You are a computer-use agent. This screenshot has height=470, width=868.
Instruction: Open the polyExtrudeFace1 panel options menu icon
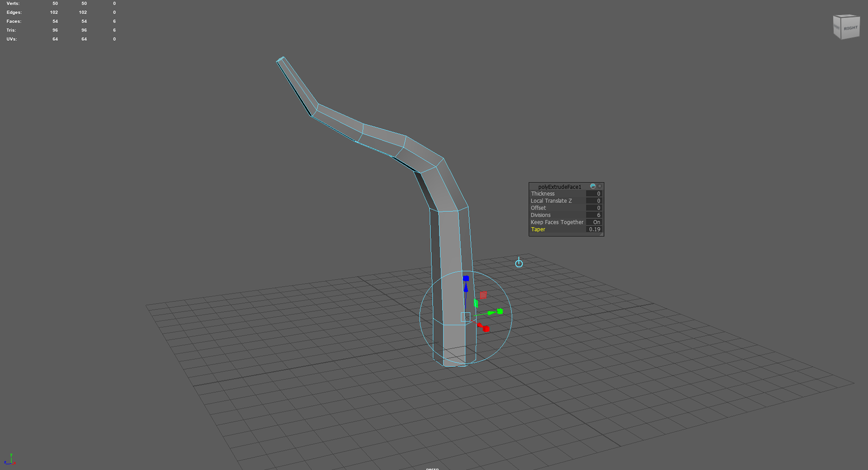pyautogui.click(x=600, y=186)
